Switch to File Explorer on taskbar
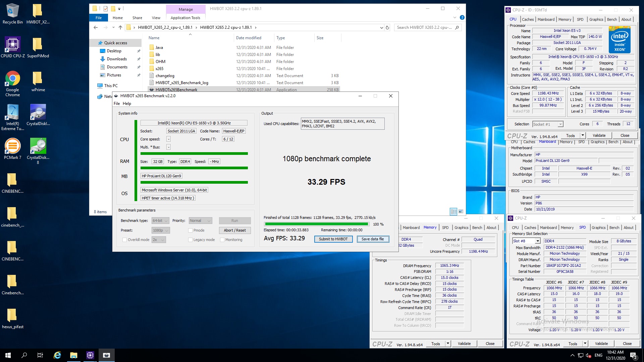Screen dimensions: 644x362 (74, 355)
